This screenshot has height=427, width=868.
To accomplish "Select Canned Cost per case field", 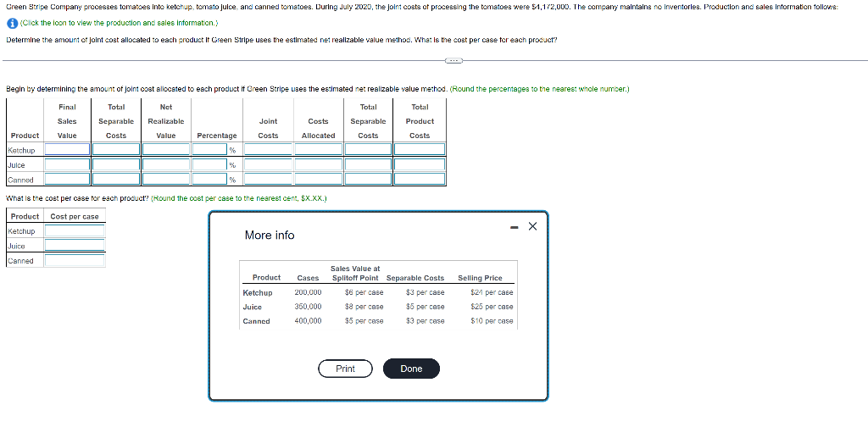I will pos(75,260).
